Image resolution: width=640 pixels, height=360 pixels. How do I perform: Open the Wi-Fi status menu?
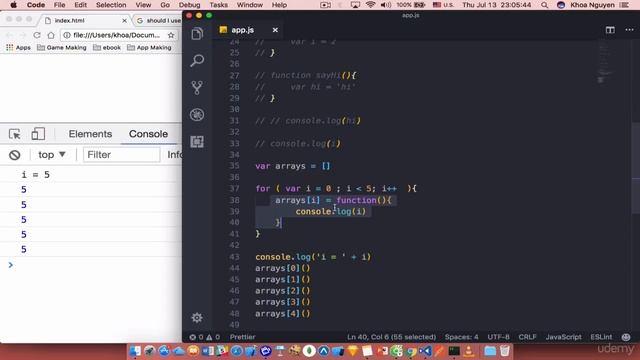click(x=371, y=5)
